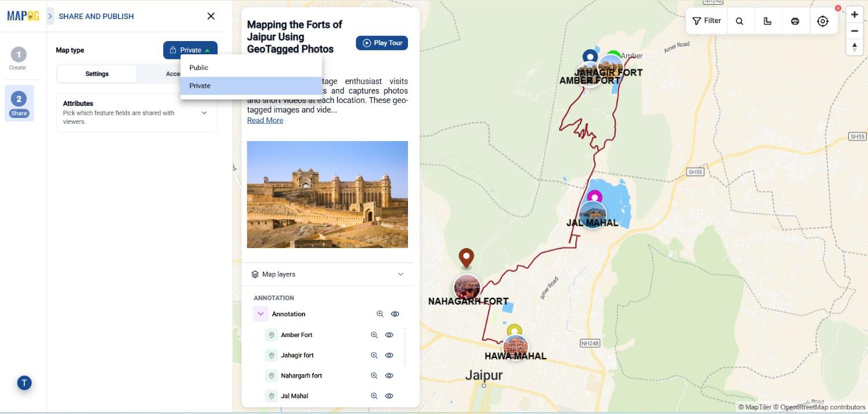Image resolution: width=868 pixels, height=414 pixels.
Task: Go to step 1 Create
Action: 18,59
